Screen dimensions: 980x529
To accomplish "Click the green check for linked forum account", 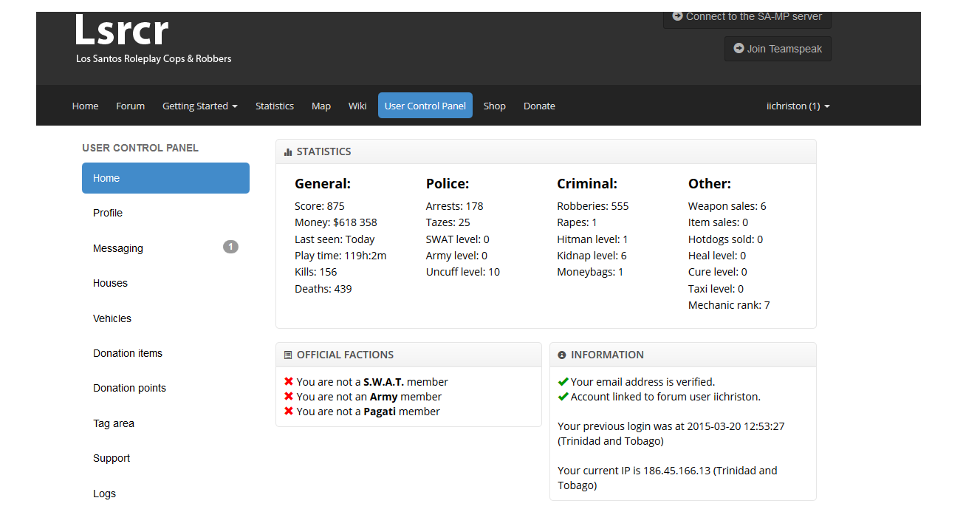I will tap(563, 397).
